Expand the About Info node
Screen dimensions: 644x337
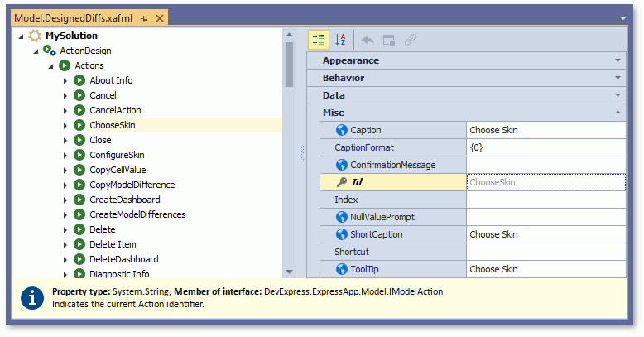pos(65,80)
